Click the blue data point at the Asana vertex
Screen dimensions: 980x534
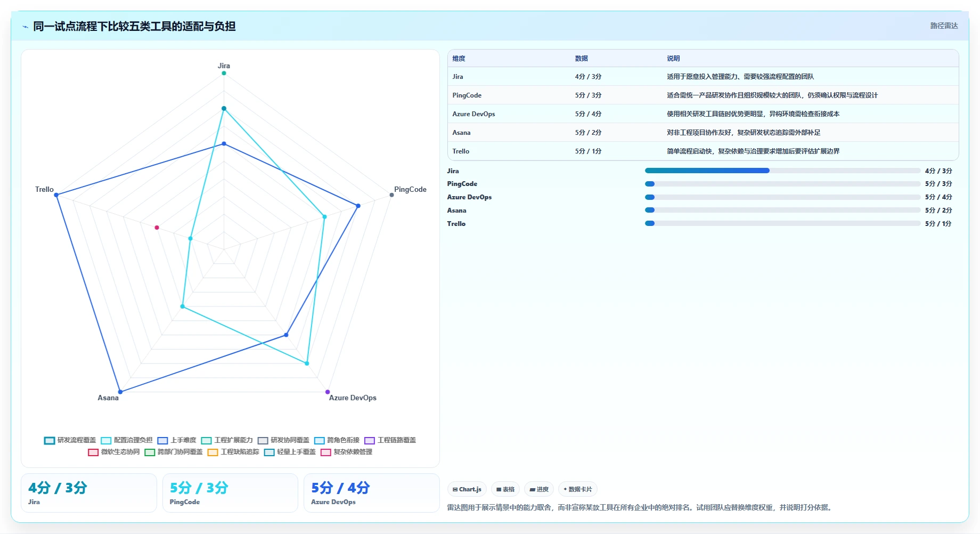point(120,392)
